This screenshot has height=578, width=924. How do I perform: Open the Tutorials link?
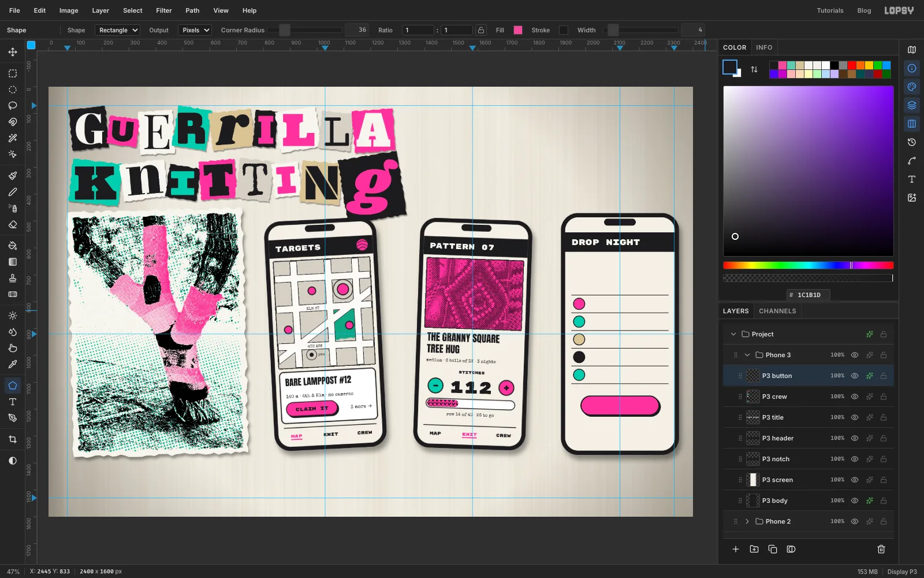(830, 10)
